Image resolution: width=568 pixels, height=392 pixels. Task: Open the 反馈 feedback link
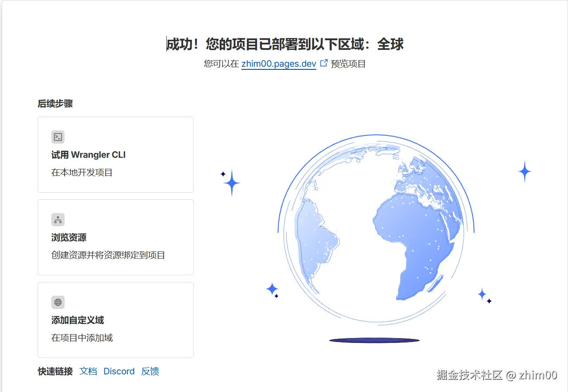(150, 371)
